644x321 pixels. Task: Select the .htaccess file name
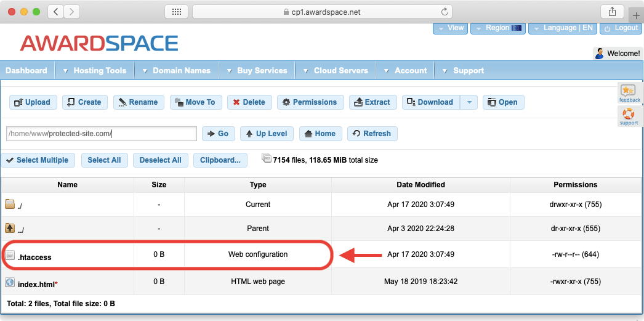(x=34, y=258)
